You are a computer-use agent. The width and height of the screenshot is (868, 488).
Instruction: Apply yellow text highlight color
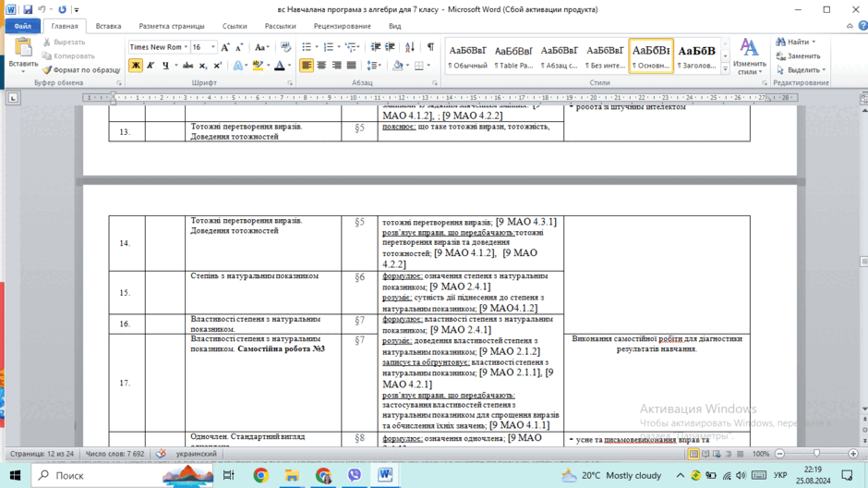tap(258, 66)
